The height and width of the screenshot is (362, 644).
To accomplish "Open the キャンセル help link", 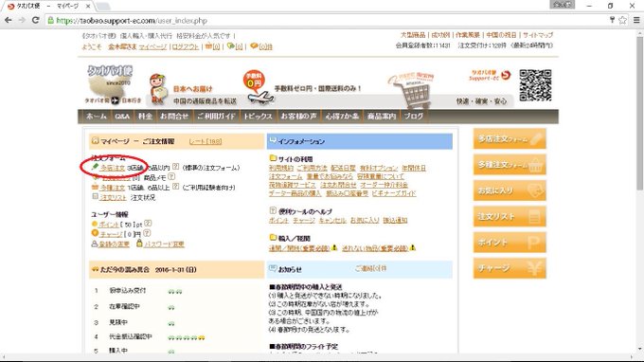I will click(x=332, y=221).
